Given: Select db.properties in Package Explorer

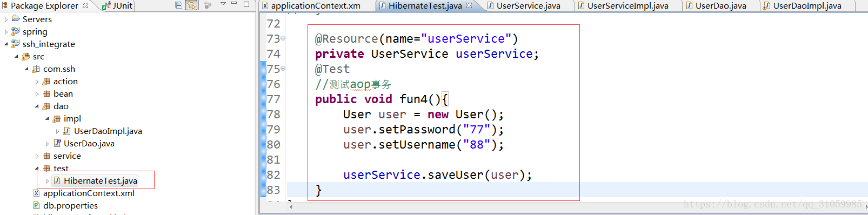Looking at the screenshot, I should (x=71, y=206).
